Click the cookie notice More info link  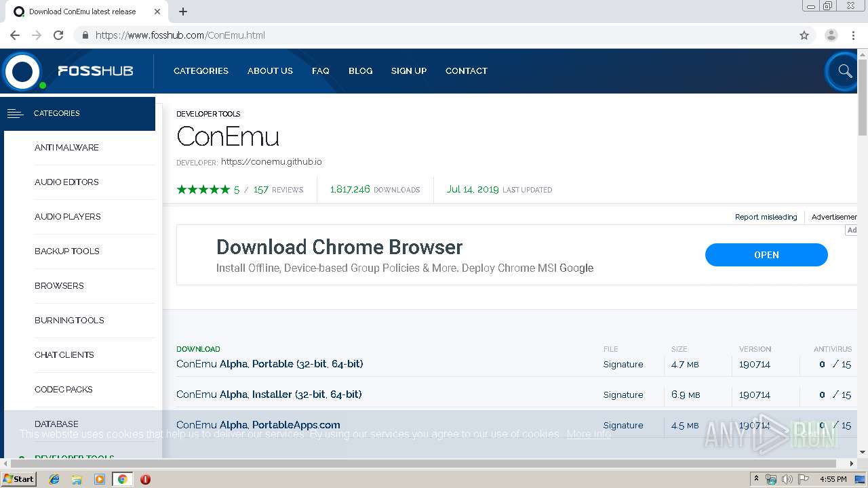pyautogui.click(x=589, y=434)
